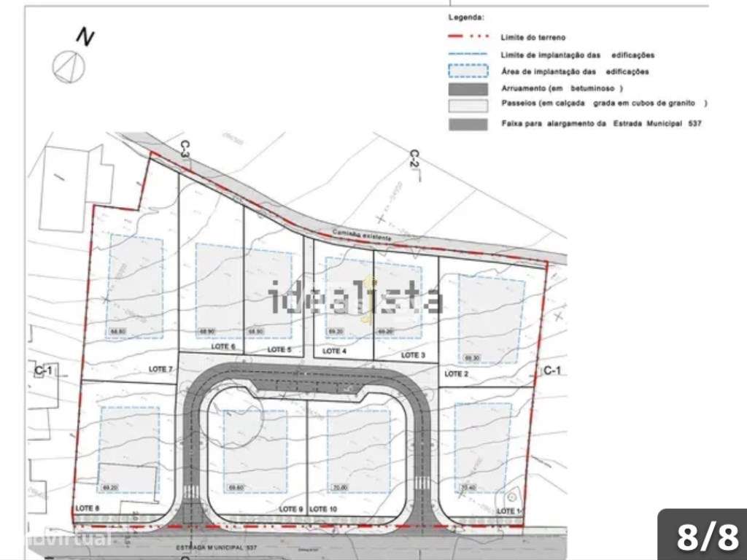Click the 'LOTE 1' label
Screen dimensions: 747x560
point(509,511)
